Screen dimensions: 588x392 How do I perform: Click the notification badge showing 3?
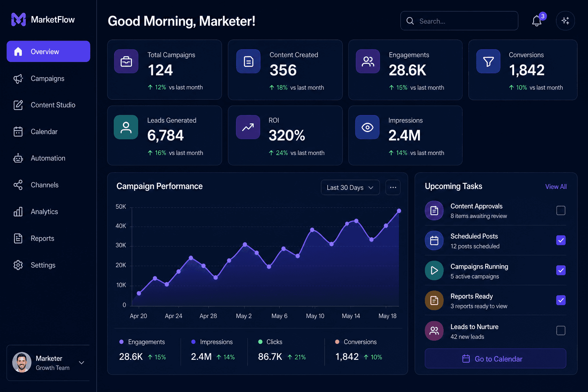pyautogui.click(x=542, y=16)
